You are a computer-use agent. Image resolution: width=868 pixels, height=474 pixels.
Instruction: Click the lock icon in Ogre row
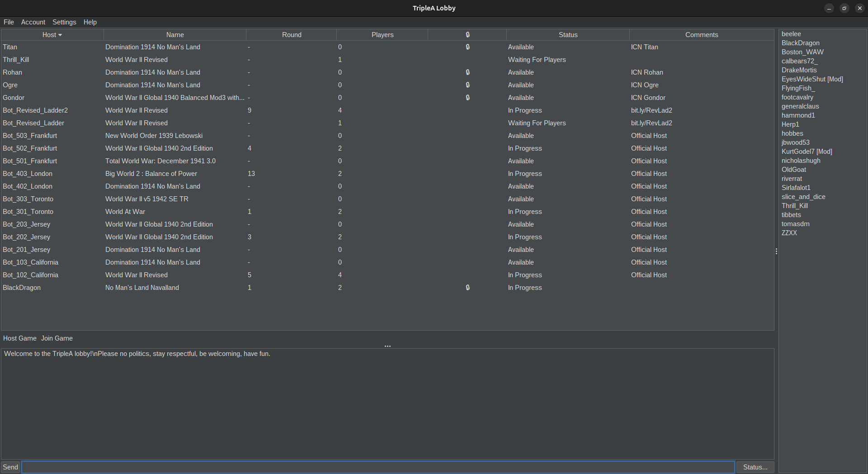[x=467, y=85]
